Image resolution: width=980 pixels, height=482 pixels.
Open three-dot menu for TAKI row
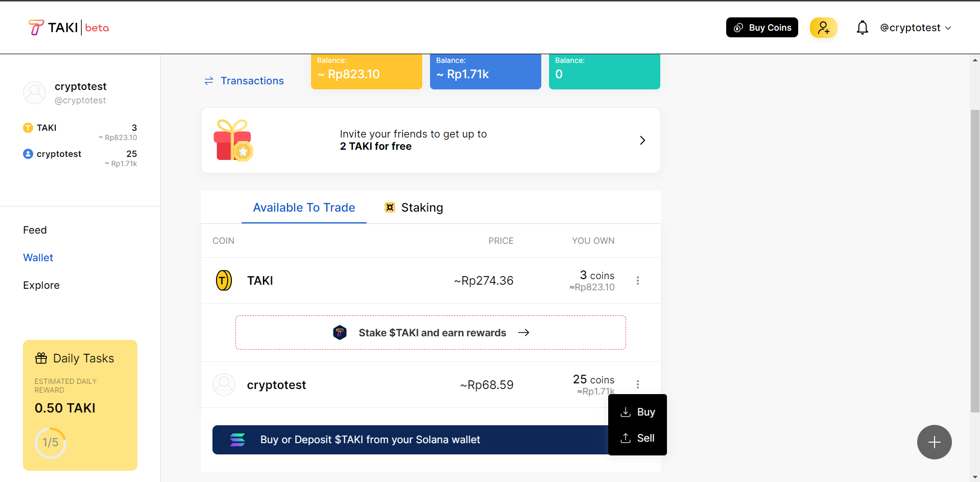coord(637,281)
